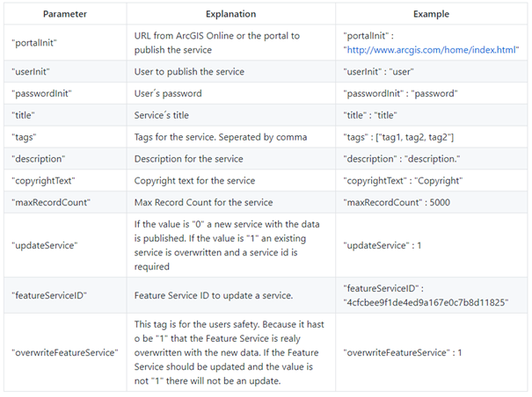Select the "tags" parameter cell
The width and height of the screenshot is (532, 397).
24,136
